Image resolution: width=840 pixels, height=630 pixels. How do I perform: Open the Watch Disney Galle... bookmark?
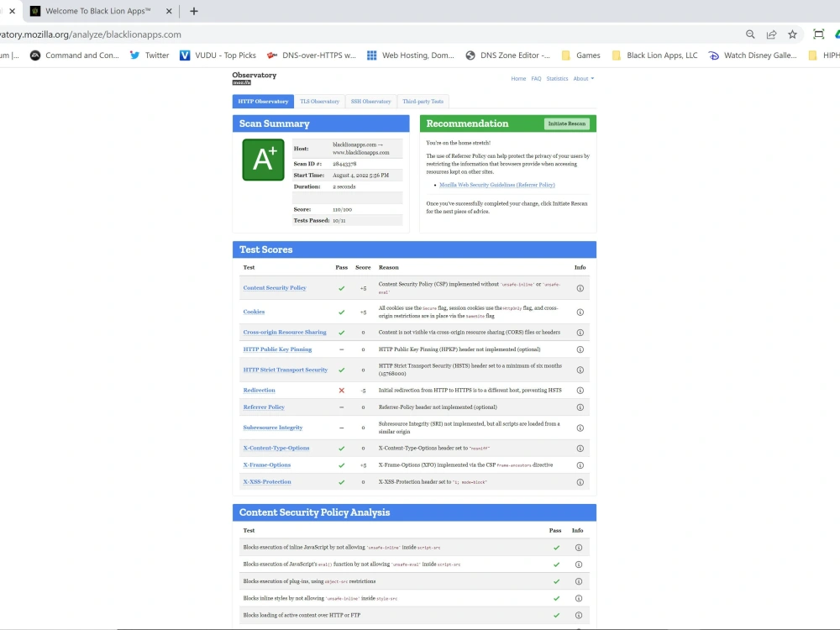coord(753,55)
